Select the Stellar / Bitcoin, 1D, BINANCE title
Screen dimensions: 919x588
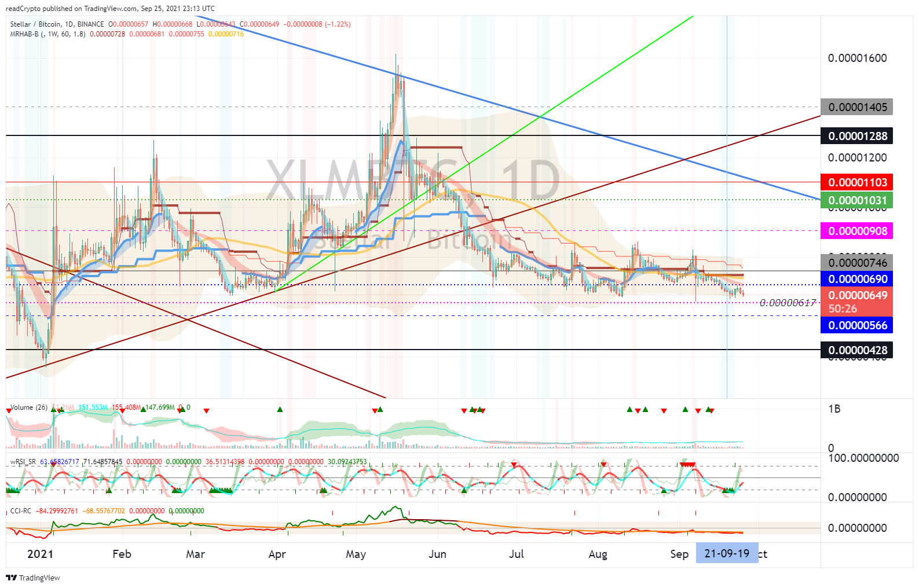[57, 24]
